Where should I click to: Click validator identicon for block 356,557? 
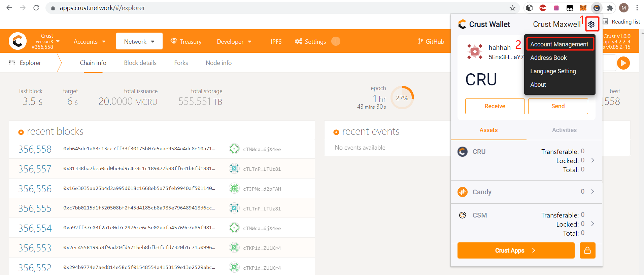(x=234, y=168)
